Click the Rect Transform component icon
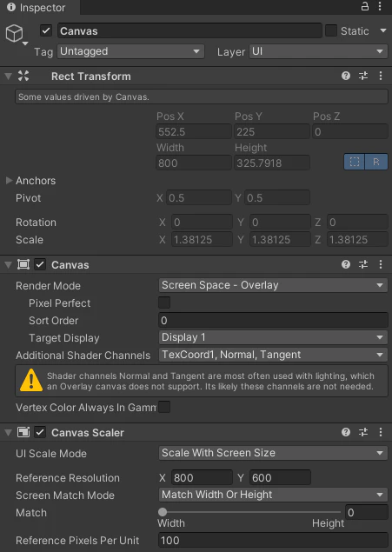Viewport: 392px width, 552px height. pyautogui.click(x=23, y=76)
